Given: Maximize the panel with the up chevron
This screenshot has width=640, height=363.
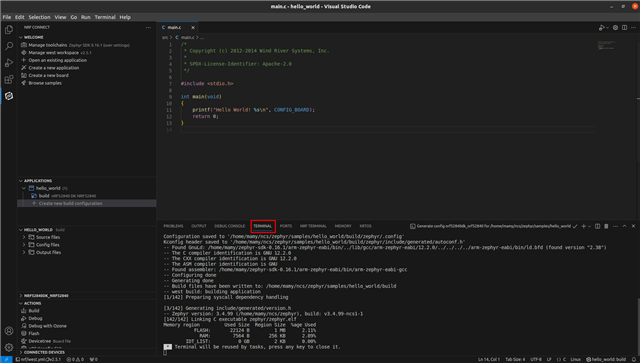Looking at the screenshot, I should [x=624, y=226].
